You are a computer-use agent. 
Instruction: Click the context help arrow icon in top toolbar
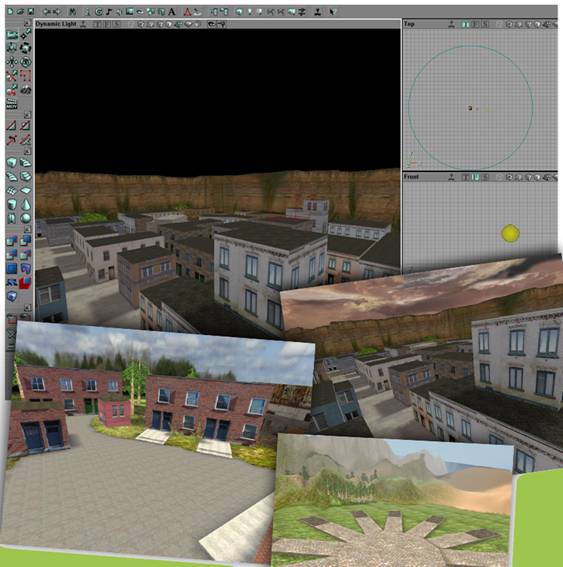coord(333,12)
